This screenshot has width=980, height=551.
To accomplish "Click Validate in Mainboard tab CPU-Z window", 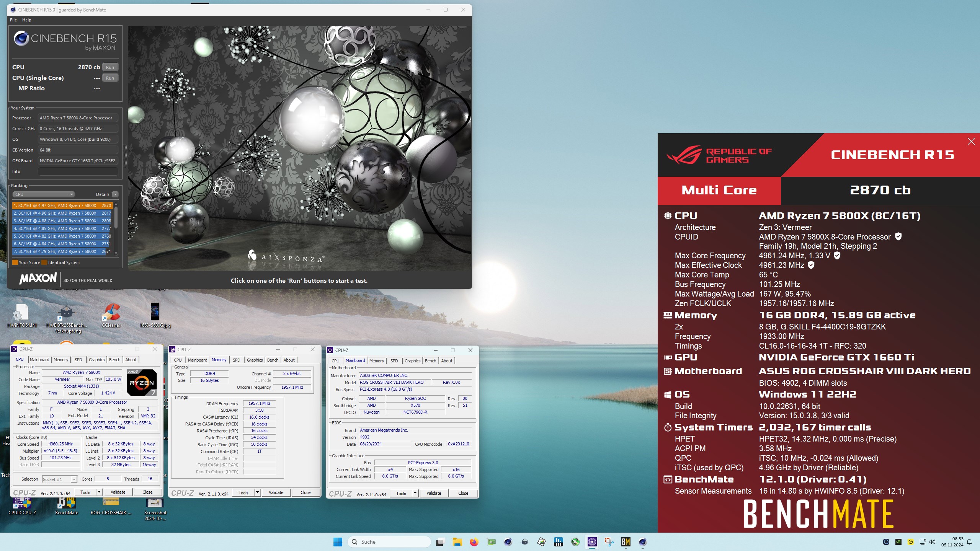I will point(434,493).
